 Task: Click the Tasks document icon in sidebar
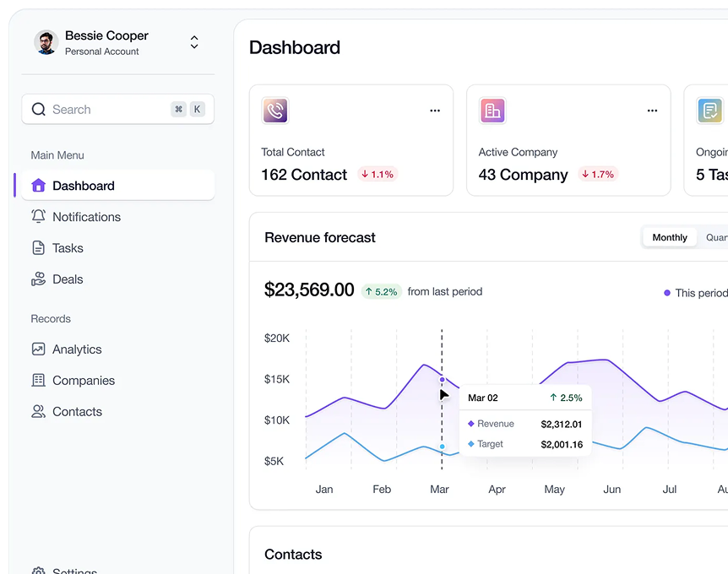38,248
